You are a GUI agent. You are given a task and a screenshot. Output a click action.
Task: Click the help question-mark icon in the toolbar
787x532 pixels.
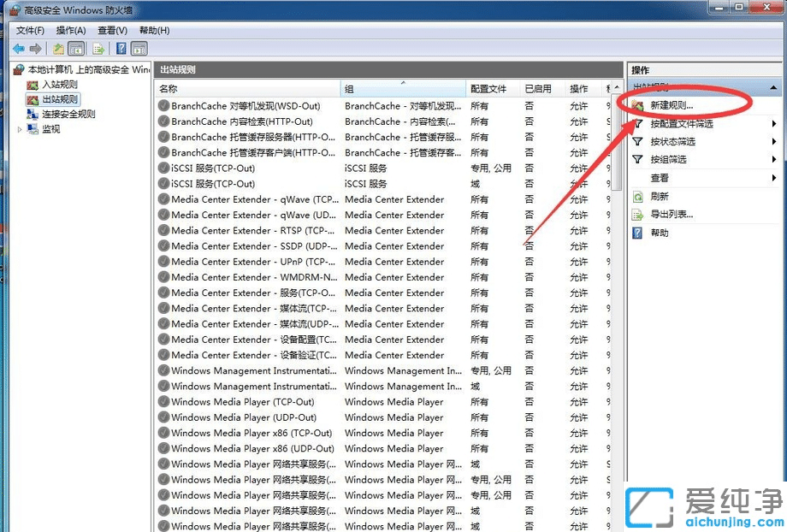(x=120, y=49)
